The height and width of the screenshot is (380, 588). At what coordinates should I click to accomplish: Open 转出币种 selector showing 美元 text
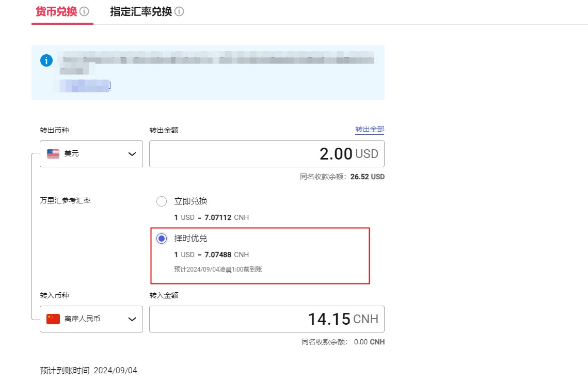tap(72, 154)
